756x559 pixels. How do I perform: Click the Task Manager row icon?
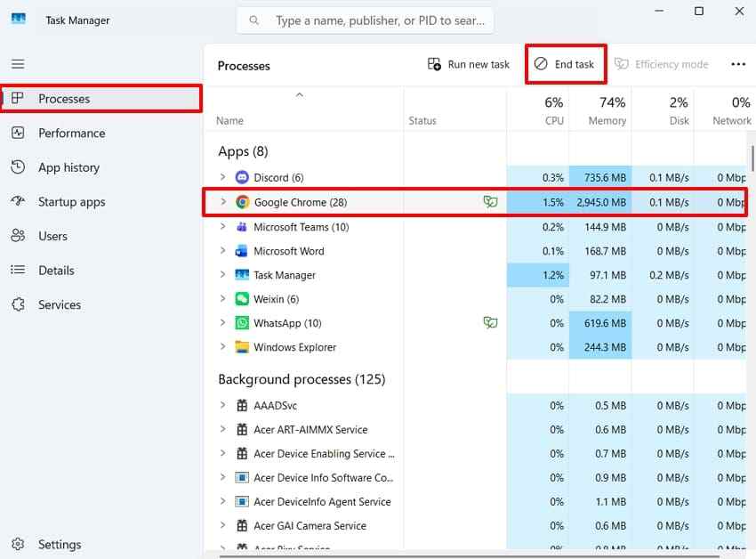click(x=242, y=275)
